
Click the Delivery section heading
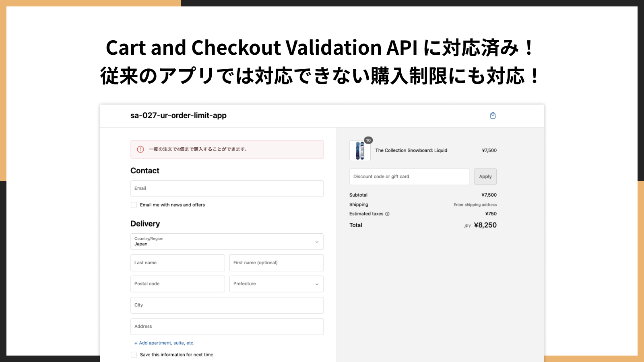point(145,224)
